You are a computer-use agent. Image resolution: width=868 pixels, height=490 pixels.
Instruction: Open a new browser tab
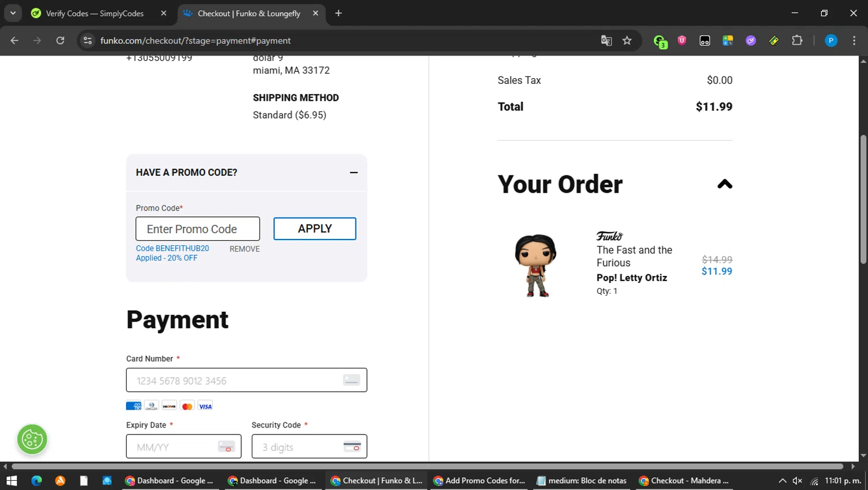[x=339, y=13]
